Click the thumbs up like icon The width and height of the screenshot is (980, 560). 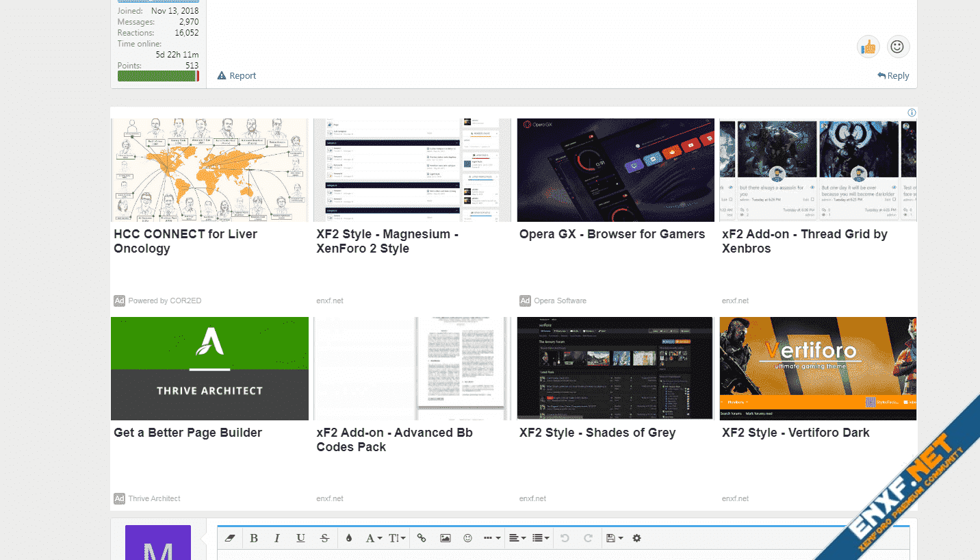coord(868,47)
